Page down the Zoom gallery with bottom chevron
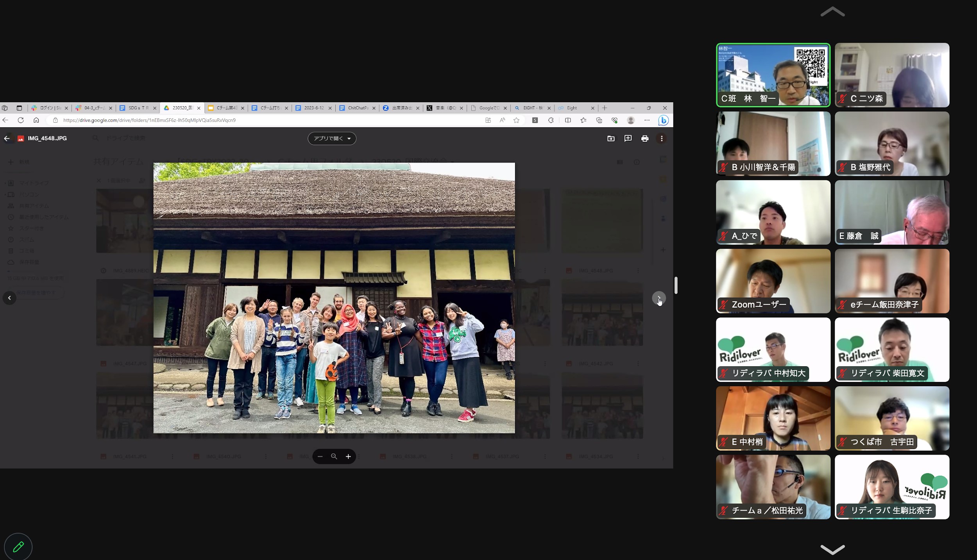Screen dimensions: 977x560 pos(832,549)
